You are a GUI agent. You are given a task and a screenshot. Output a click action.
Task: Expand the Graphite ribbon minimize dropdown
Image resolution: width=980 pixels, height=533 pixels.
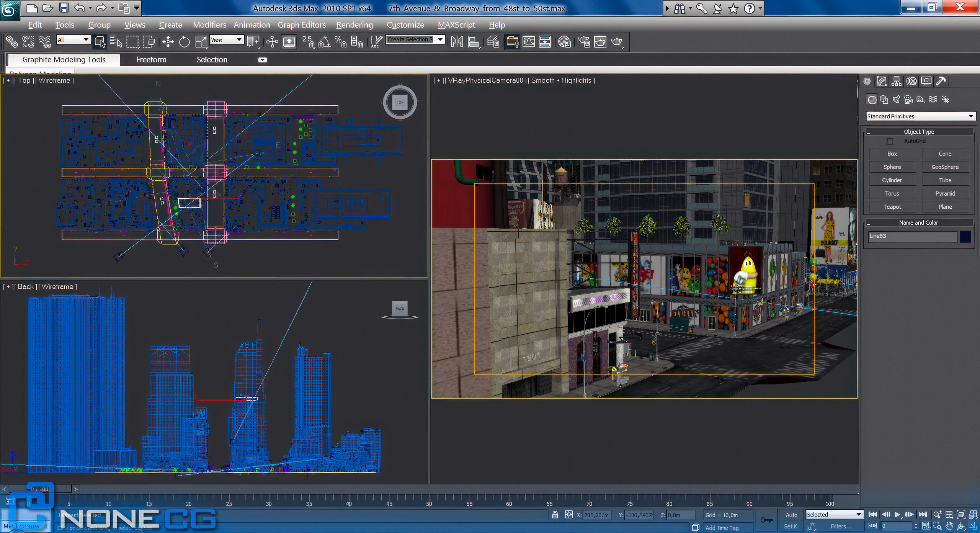pos(262,60)
